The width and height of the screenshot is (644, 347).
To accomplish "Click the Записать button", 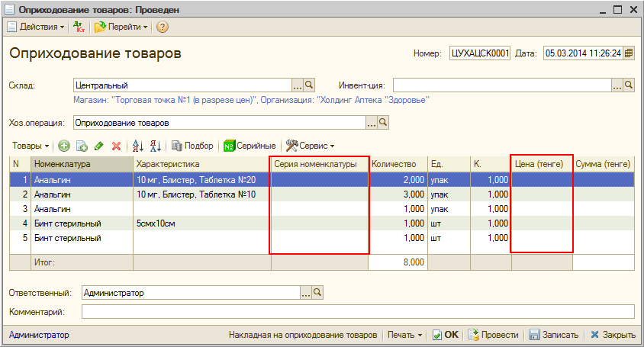I will 555,335.
